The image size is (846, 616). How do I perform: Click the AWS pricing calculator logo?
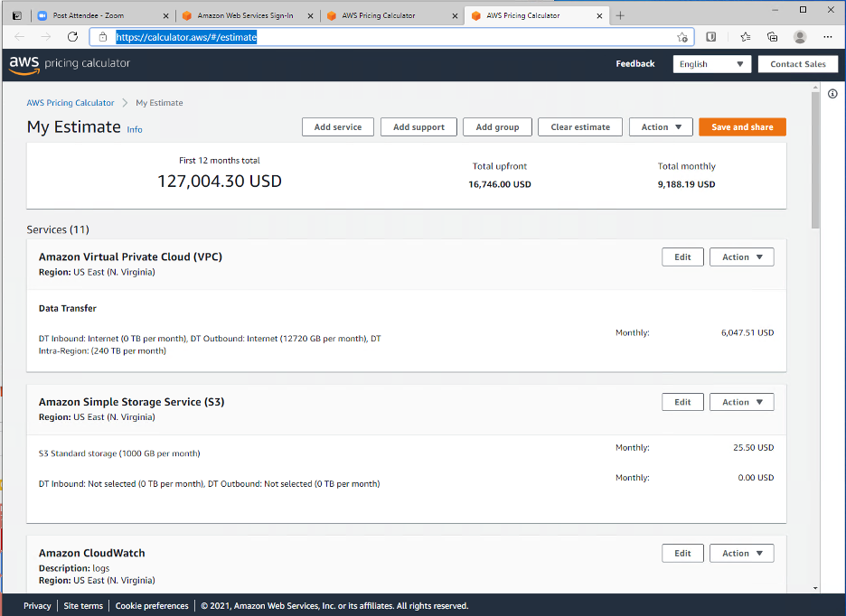[70, 64]
